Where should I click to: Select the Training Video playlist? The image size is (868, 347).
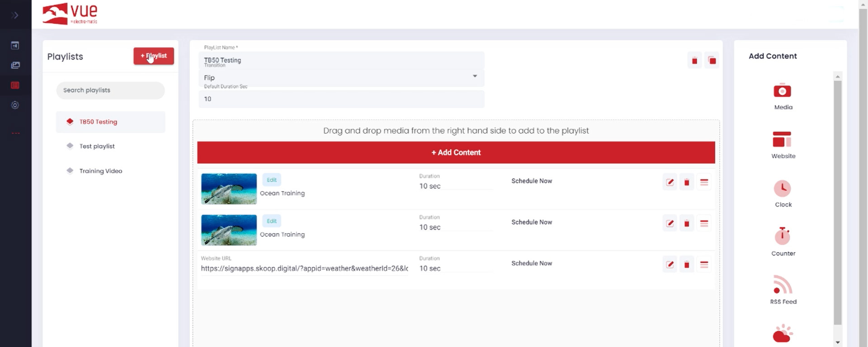coord(100,171)
